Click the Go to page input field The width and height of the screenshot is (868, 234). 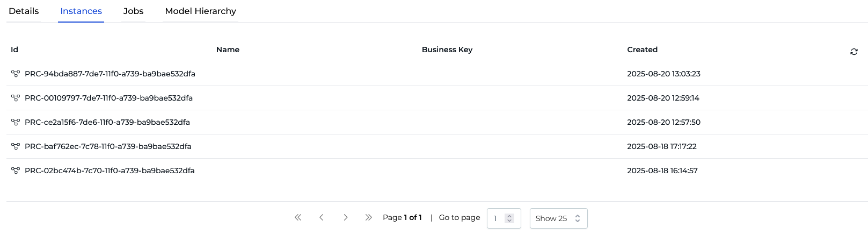497,218
